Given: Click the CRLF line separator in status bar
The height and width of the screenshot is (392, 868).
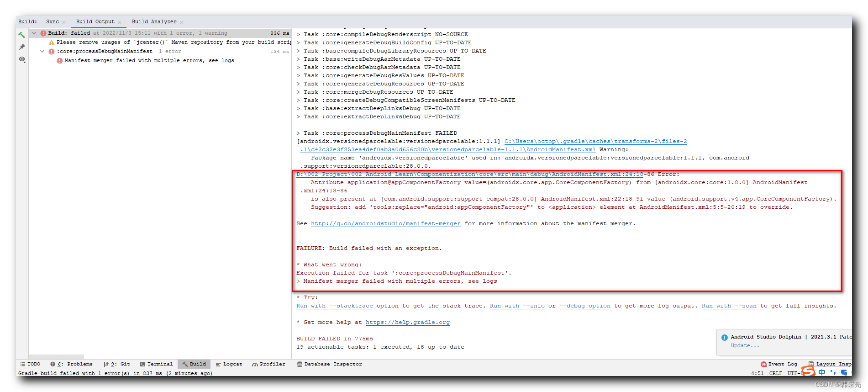Looking at the screenshot, I should pyautogui.click(x=775, y=373).
